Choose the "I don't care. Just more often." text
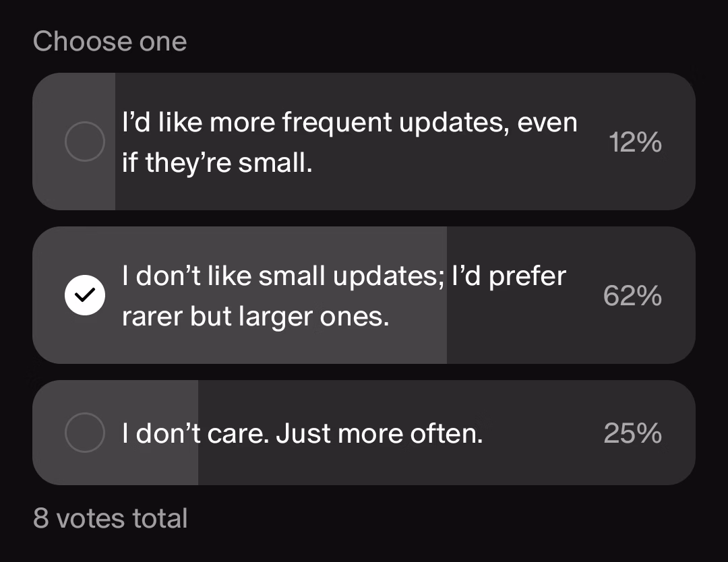The image size is (728, 562). pyautogui.click(x=302, y=434)
